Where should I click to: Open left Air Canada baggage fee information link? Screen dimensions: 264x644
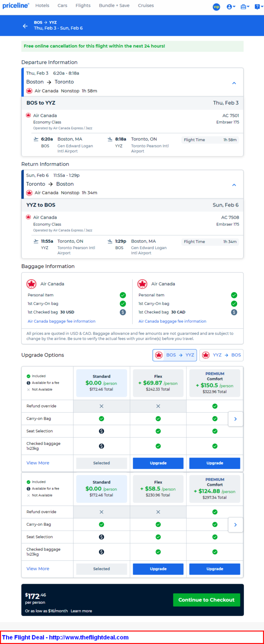click(61, 321)
